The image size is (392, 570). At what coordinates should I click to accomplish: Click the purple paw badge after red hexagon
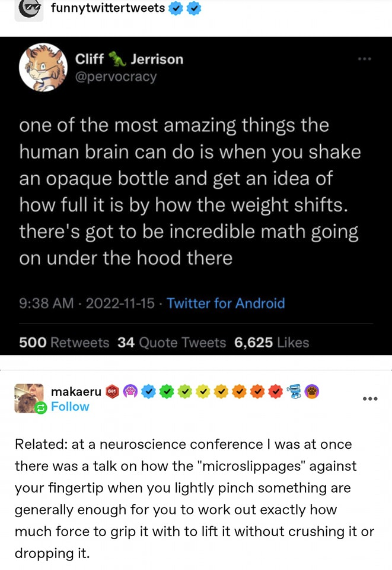pos(130,391)
